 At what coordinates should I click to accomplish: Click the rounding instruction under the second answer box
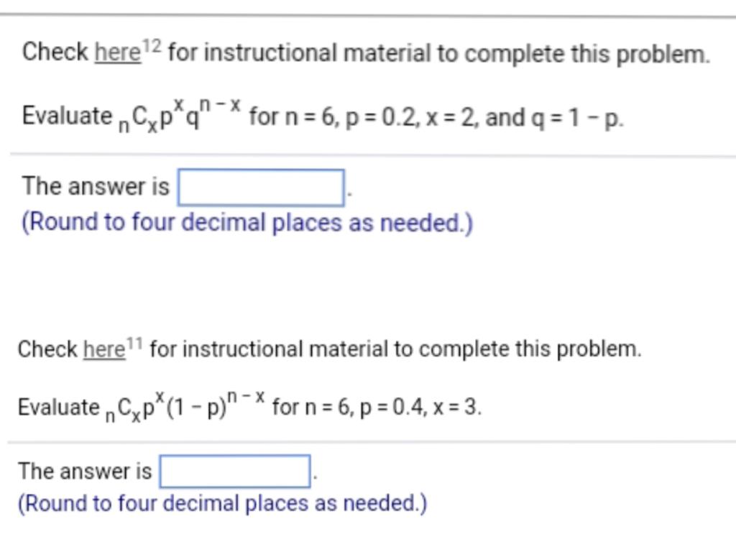(x=223, y=504)
